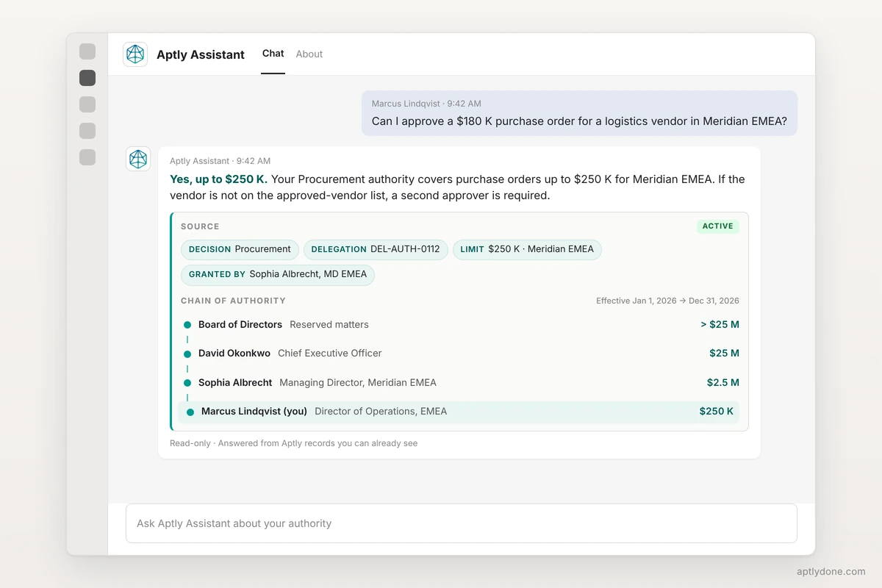This screenshot has width=882, height=588.
Task: Click the Aptly Assistant logo in header
Action: (x=135, y=54)
